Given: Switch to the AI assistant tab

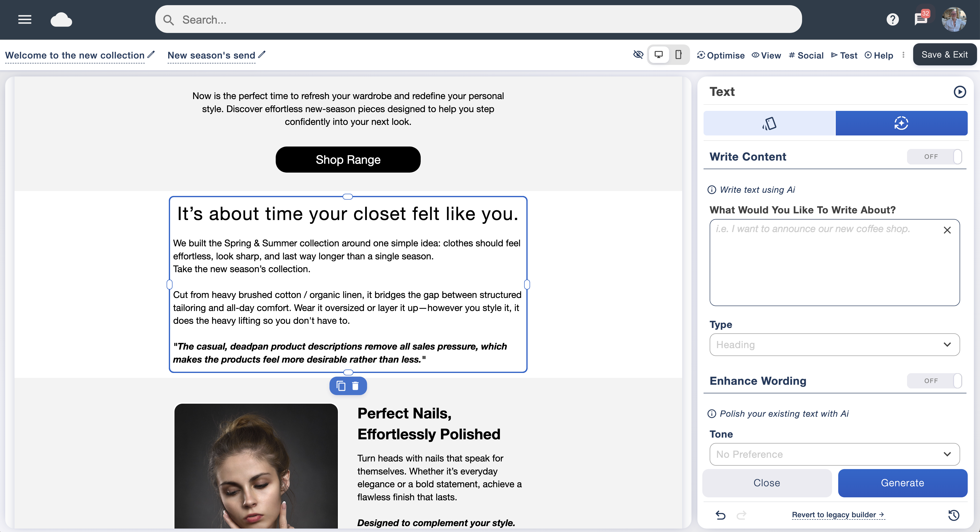Looking at the screenshot, I should (901, 123).
